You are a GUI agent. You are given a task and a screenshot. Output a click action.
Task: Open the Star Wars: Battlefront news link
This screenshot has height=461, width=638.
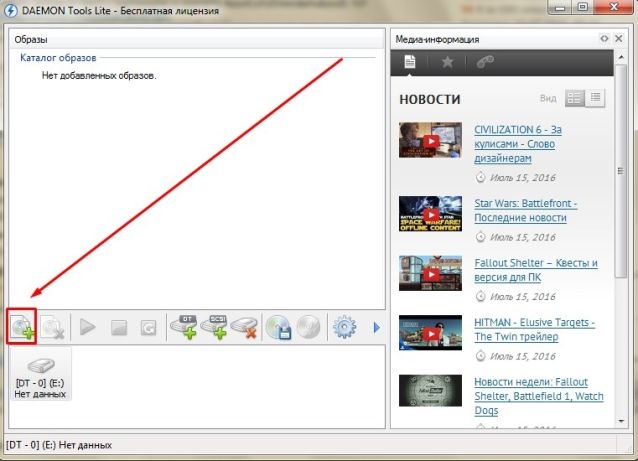click(526, 210)
